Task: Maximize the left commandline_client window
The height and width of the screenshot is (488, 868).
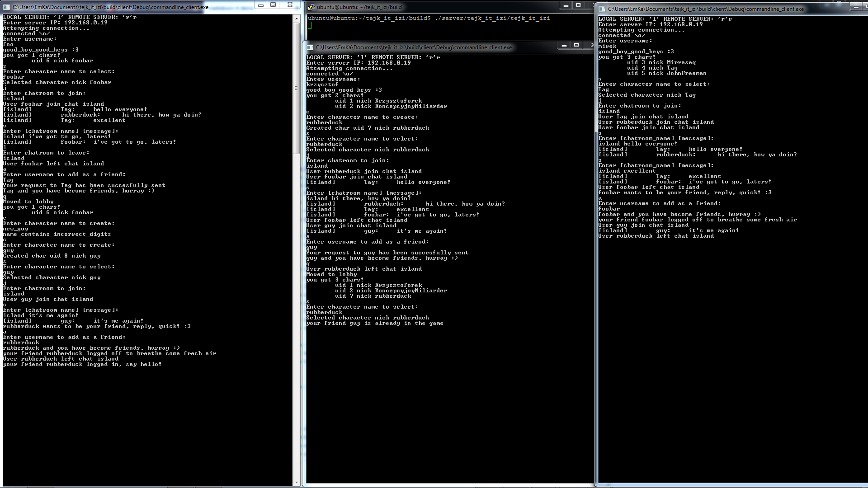Action: (x=273, y=5)
